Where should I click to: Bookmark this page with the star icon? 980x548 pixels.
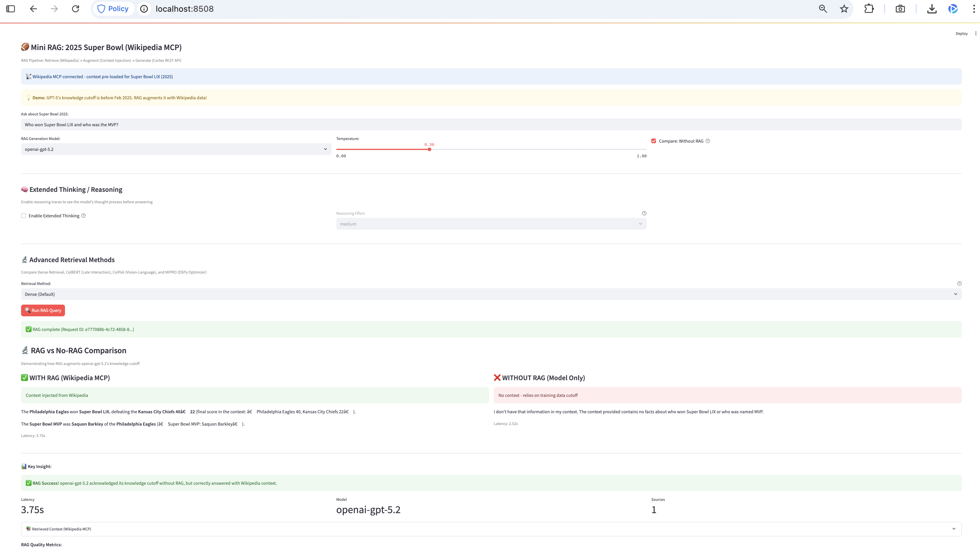click(x=844, y=9)
